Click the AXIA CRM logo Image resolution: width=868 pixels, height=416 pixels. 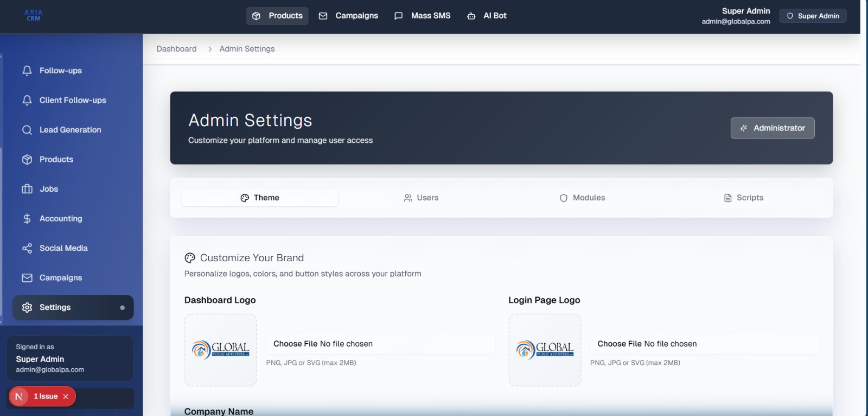coord(34,16)
